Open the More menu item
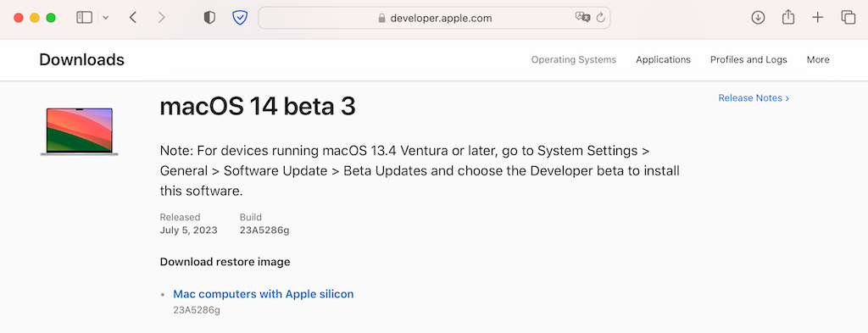The width and height of the screenshot is (868, 333). 818,60
